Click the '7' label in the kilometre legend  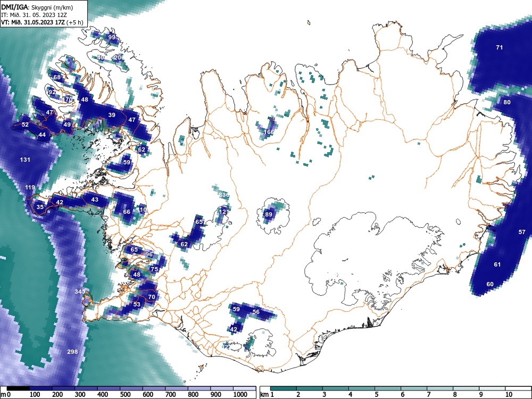point(428,394)
